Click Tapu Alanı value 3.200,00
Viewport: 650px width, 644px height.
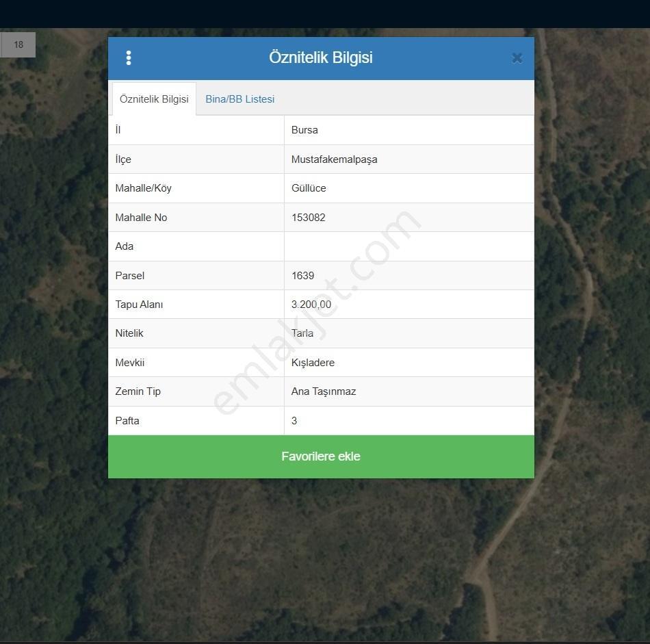[x=311, y=305]
